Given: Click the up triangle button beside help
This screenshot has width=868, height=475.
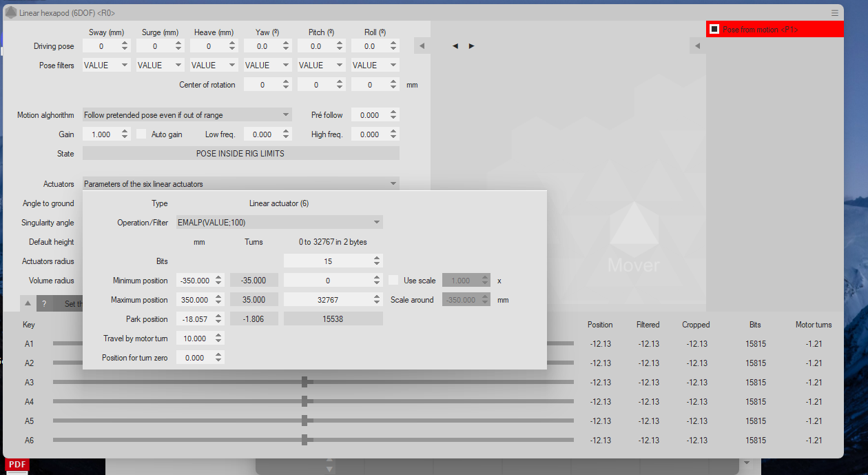Looking at the screenshot, I should coord(28,303).
